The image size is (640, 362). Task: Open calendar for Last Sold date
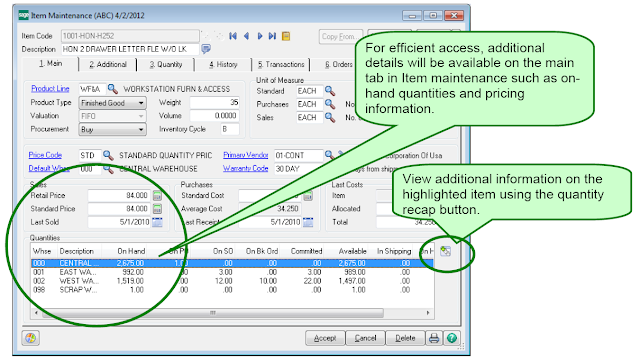coord(157,222)
